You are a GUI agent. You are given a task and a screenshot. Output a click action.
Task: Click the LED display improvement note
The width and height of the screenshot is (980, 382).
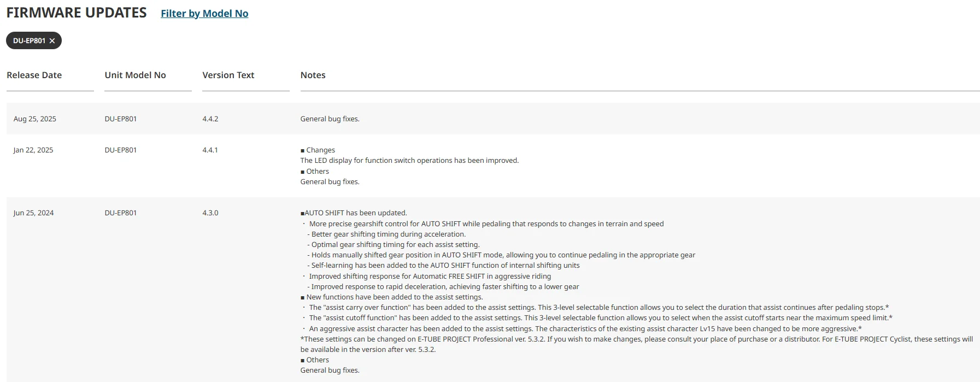point(409,161)
